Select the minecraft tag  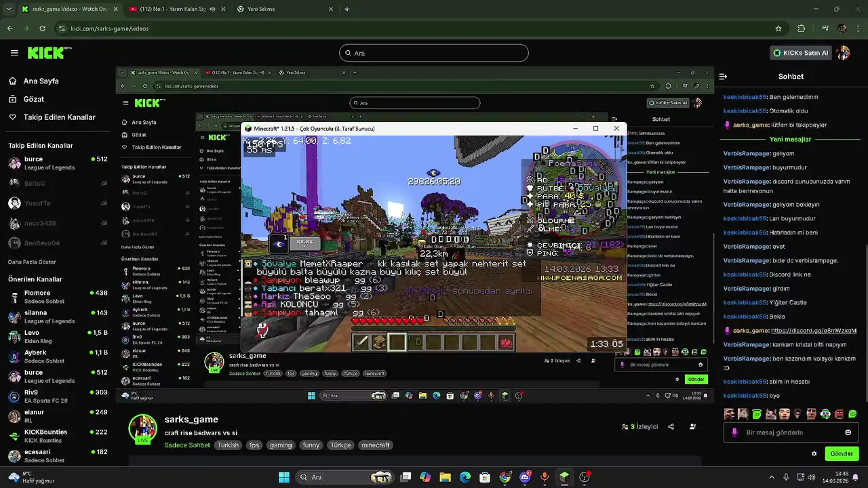coord(376,445)
